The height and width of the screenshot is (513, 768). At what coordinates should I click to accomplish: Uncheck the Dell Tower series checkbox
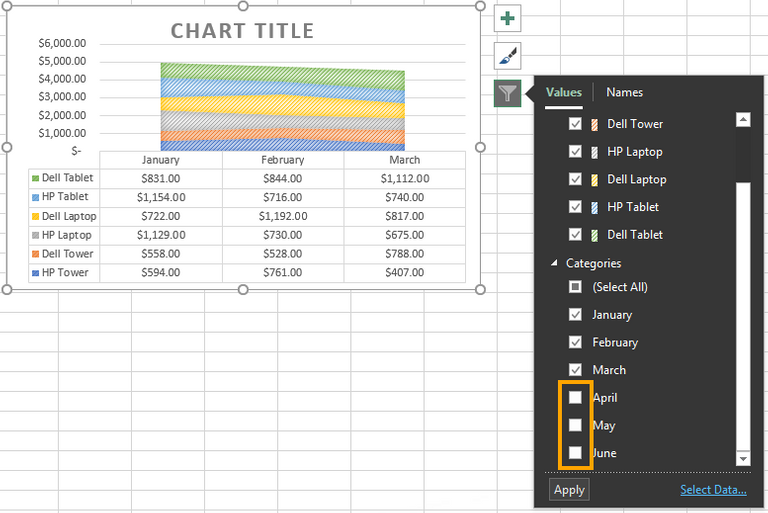click(x=575, y=123)
